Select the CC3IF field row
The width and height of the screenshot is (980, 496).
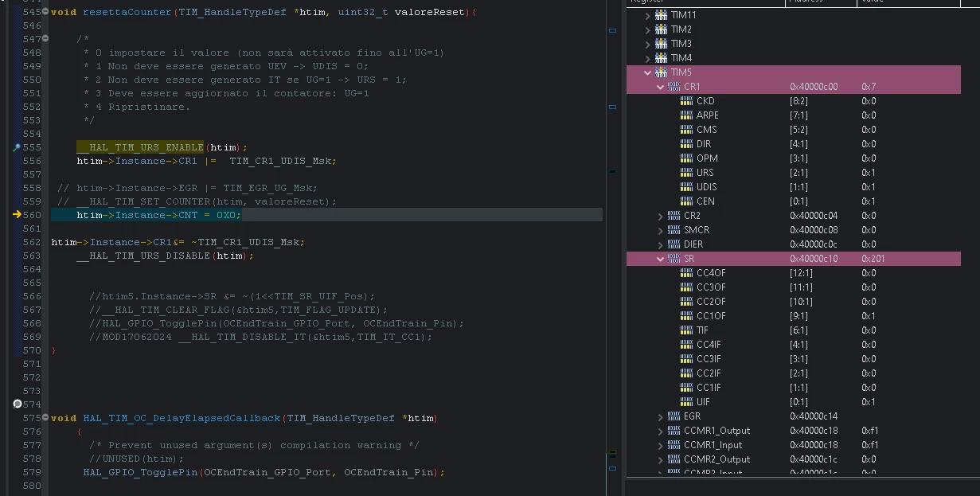click(x=794, y=359)
